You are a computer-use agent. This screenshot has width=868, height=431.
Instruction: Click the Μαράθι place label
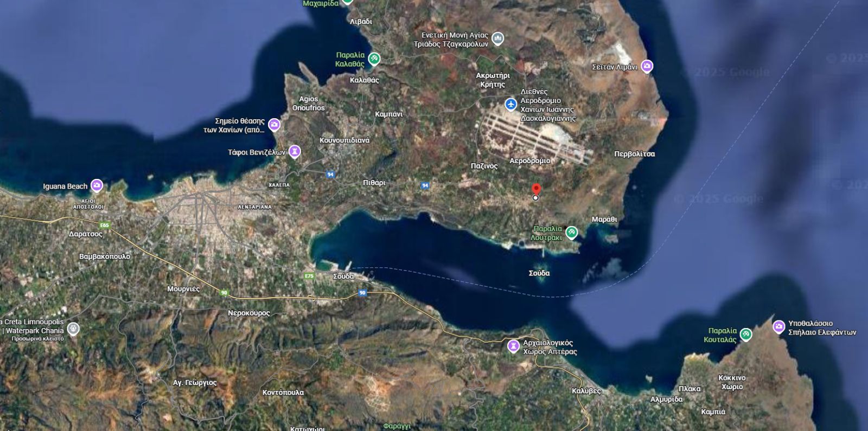pyautogui.click(x=604, y=220)
